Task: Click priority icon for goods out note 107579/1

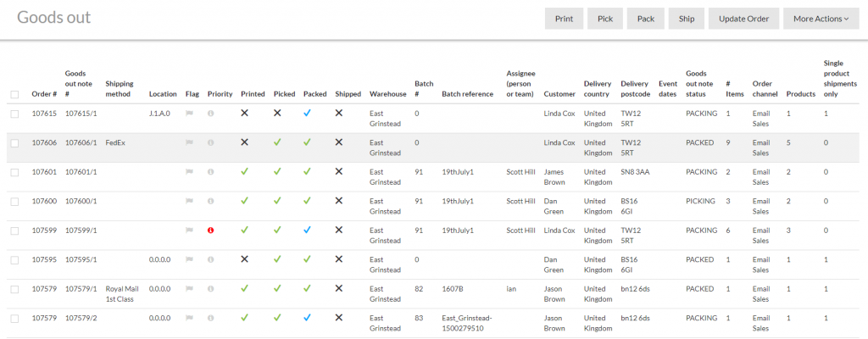Action: click(210, 289)
